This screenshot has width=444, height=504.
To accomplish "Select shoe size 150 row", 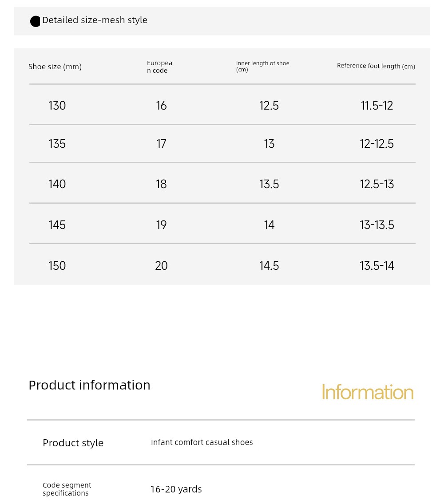I will (x=222, y=265).
